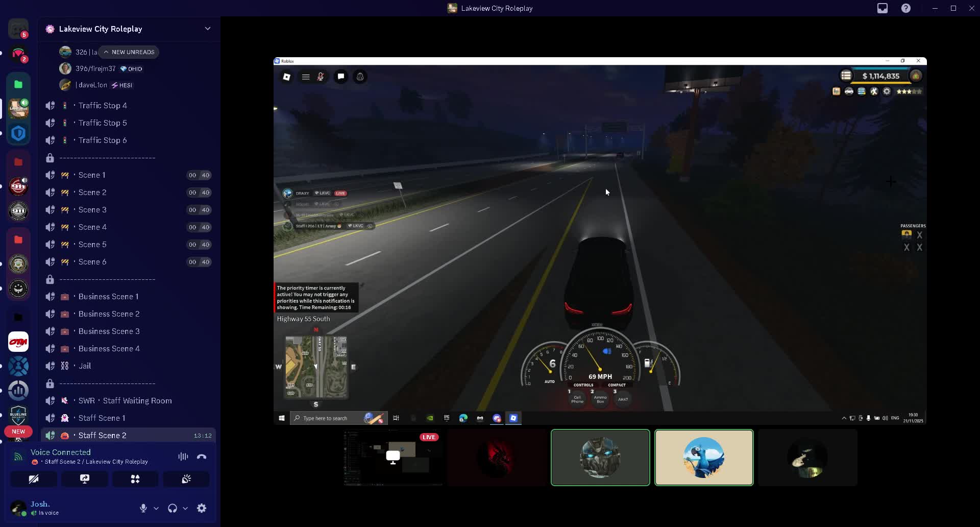Disconnect from voice channel
This screenshot has height=527, width=980.
tap(202, 457)
